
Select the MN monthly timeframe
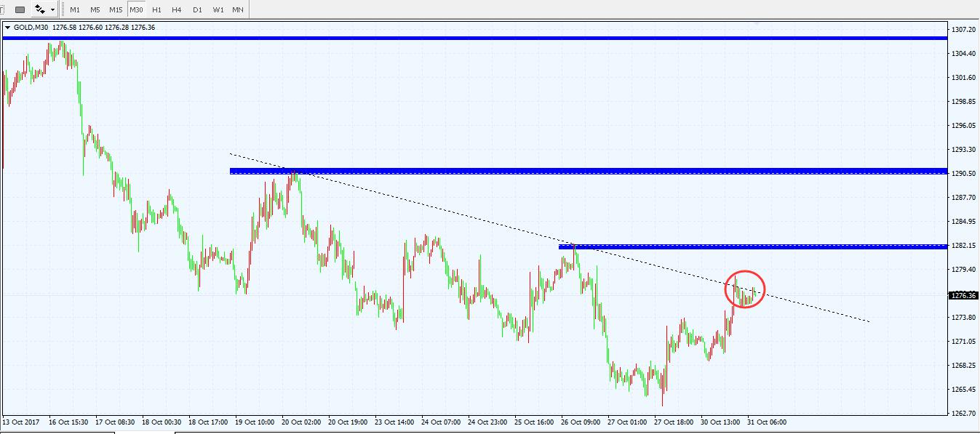(x=238, y=10)
